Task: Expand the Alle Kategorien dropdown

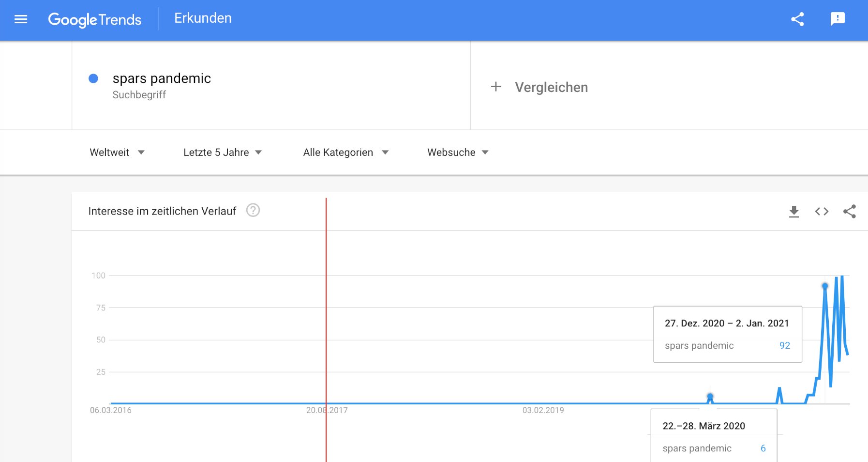Action: click(x=346, y=153)
